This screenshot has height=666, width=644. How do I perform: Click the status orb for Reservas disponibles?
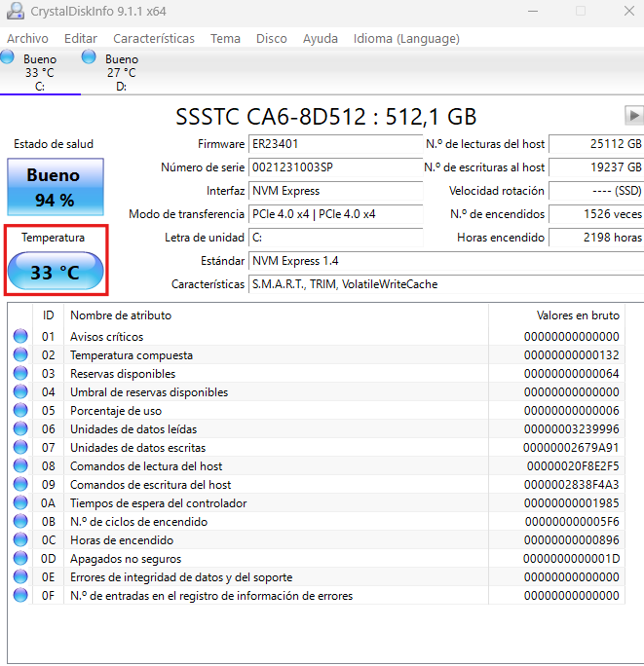pos(20,373)
